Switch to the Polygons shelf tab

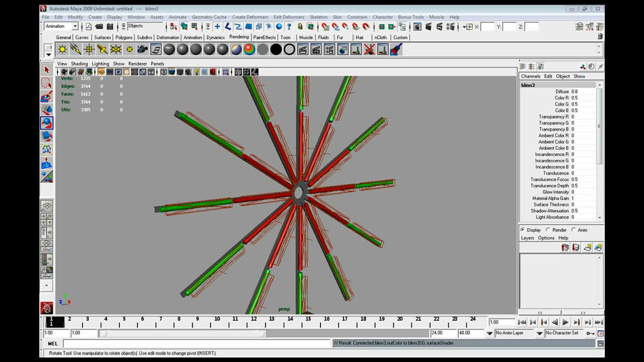point(124,37)
